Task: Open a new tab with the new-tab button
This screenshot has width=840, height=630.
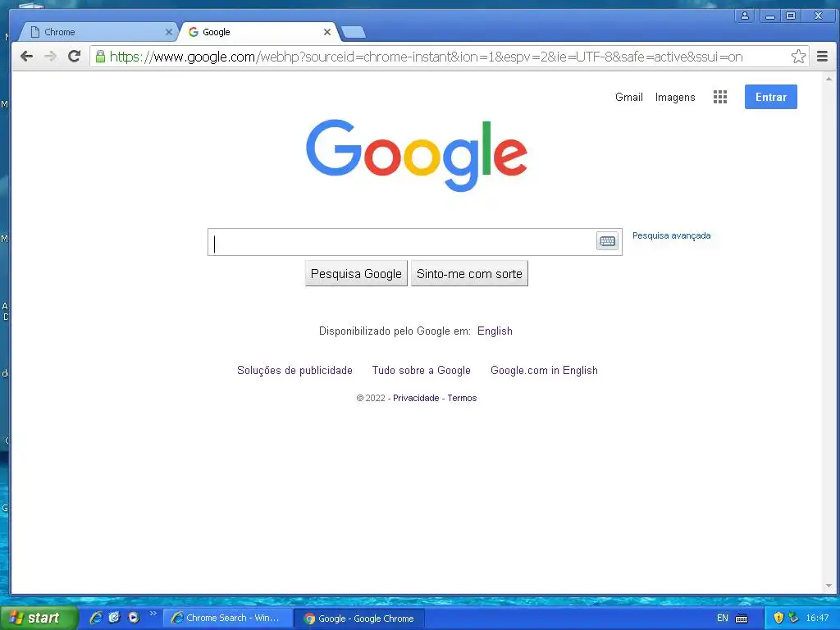Action: [354, 32]
